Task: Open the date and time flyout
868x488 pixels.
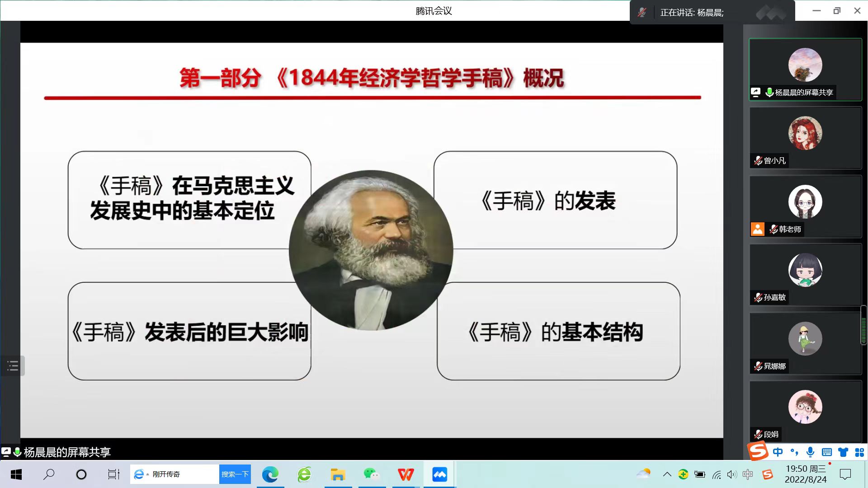Action: tap(806, 474)
